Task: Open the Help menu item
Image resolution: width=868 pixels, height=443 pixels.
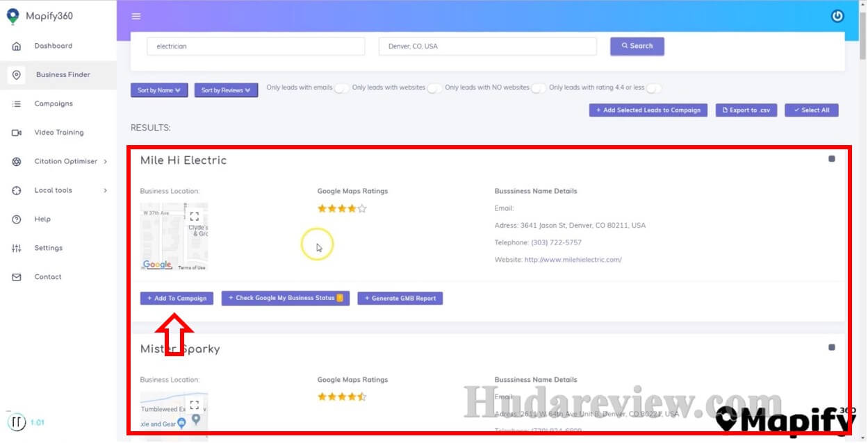Action: coord(42,219)
